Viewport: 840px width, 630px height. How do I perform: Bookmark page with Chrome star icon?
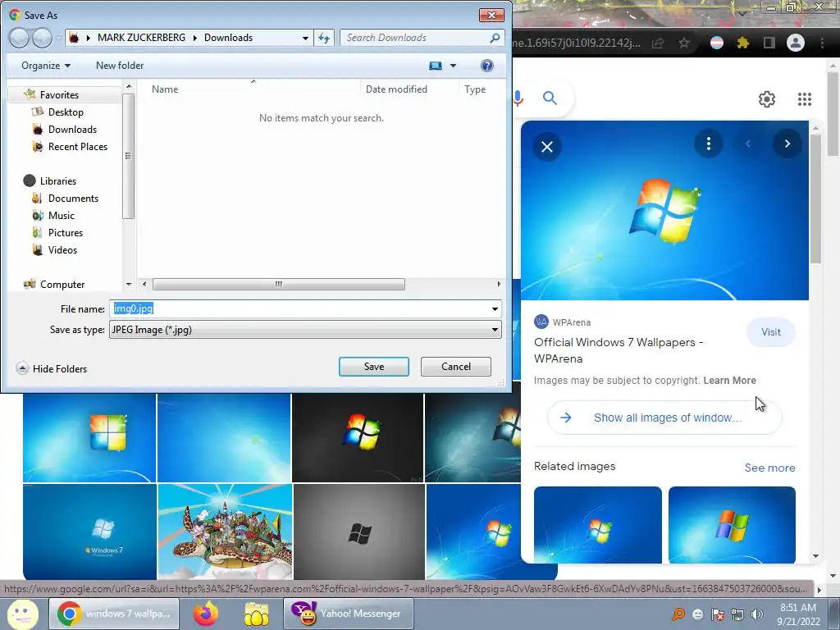pos(684,43)
